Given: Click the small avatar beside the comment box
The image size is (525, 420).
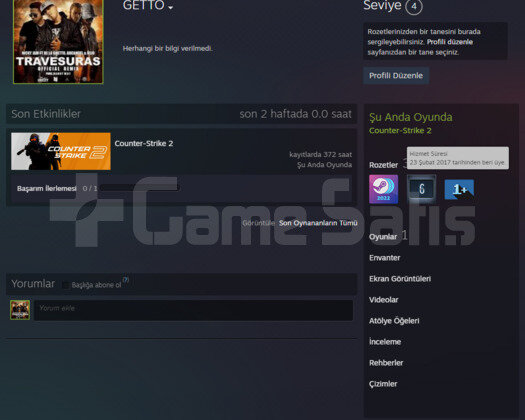Looking at the screenshot, I should click(x=20, y=310).
